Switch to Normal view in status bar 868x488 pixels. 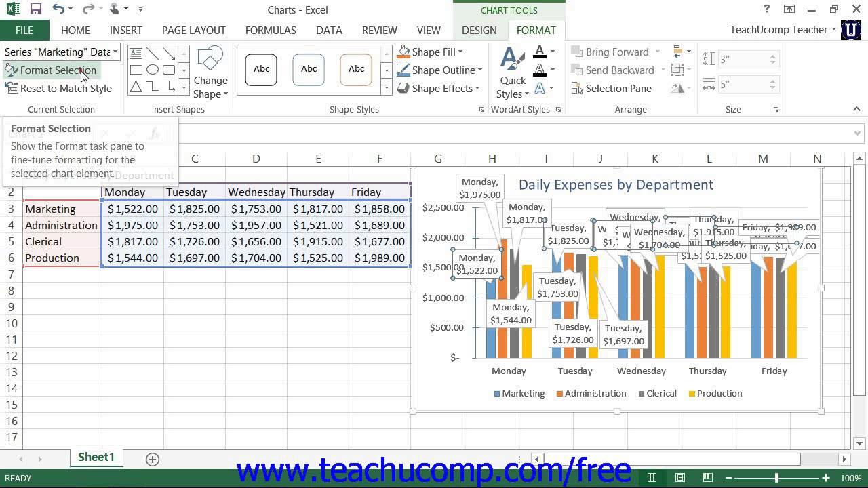(x=652, y=478)
